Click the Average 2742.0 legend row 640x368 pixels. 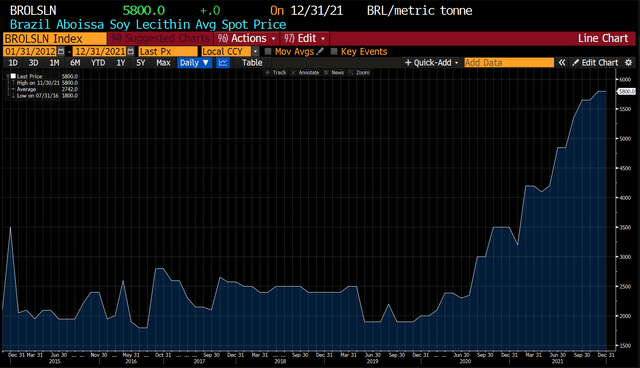coord(44,89)
